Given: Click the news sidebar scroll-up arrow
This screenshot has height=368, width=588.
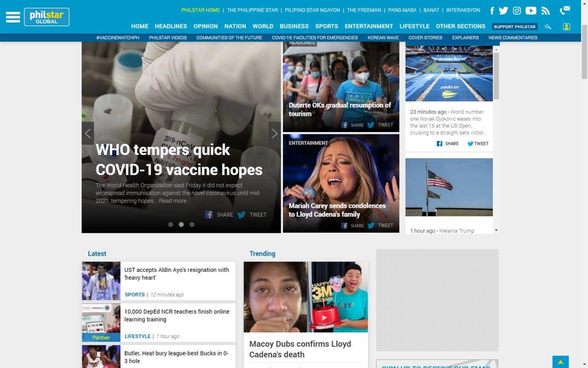Looking at the screenshot, I should coord(496,49).
